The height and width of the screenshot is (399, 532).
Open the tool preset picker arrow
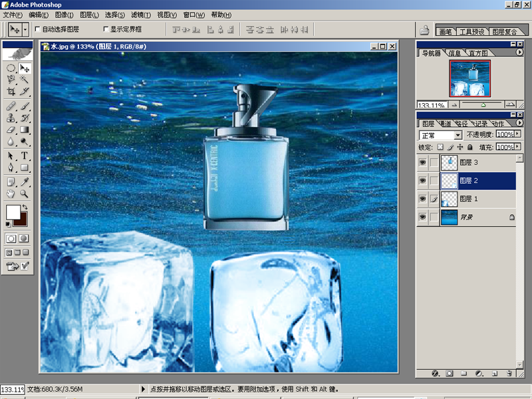(x=25, y=30)
